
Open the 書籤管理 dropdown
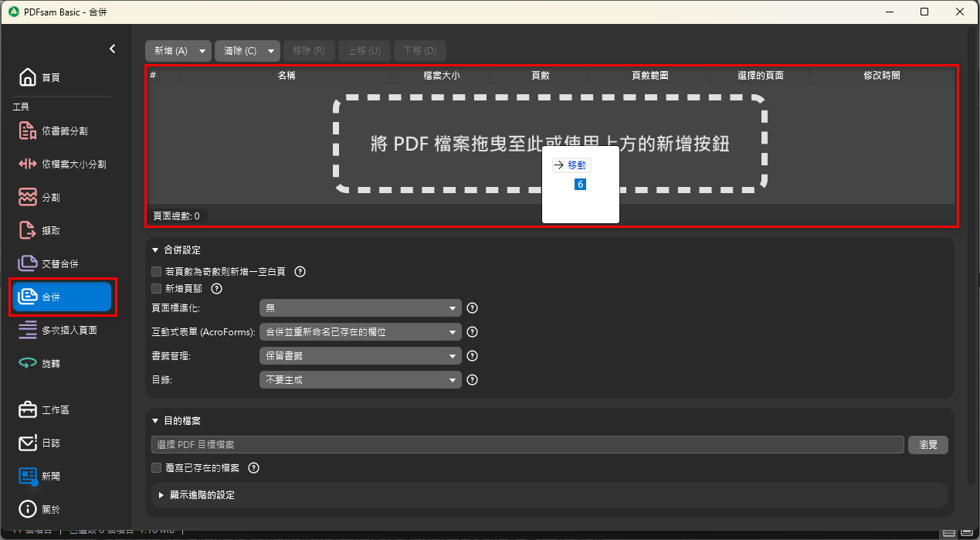pos(361,356)
